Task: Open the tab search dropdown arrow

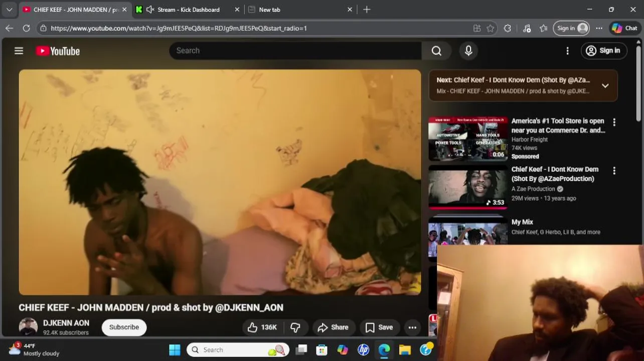Action: [x=9, y=10]
